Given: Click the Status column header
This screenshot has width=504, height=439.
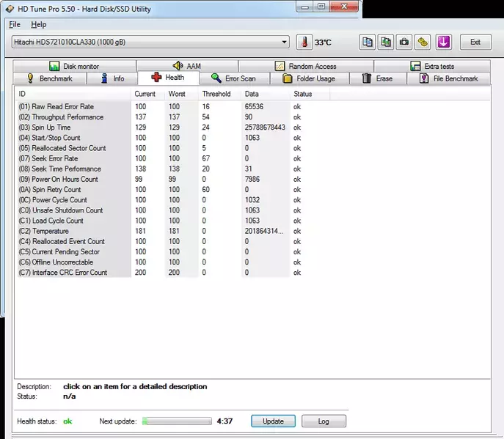Looking at the screenshot, I should point(310,94).
